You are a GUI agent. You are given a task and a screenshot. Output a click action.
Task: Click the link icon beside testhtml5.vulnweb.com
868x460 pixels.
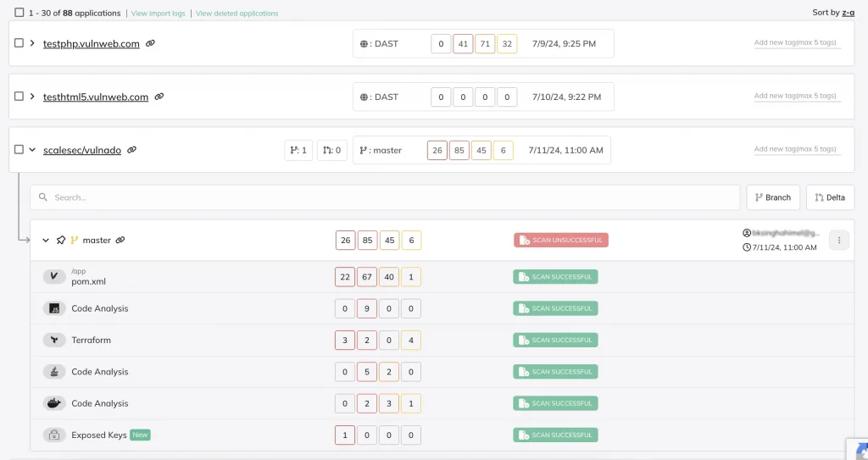pos(159,97)
